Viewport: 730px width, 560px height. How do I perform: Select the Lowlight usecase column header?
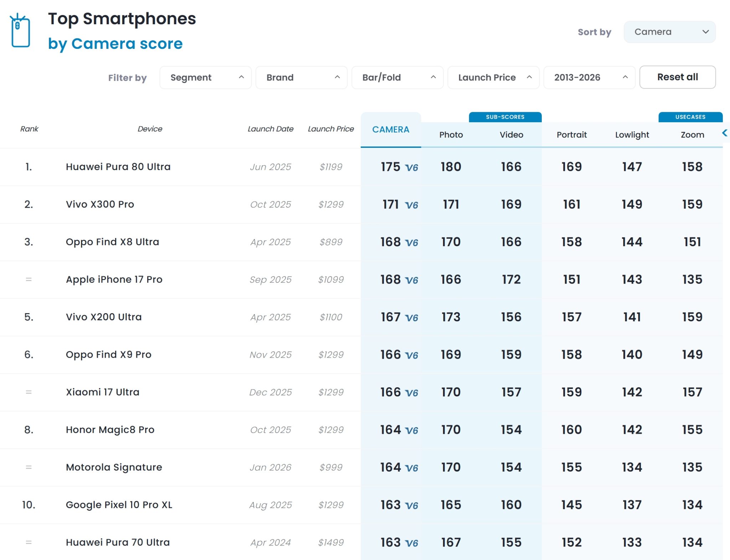(x=632, y=135)
